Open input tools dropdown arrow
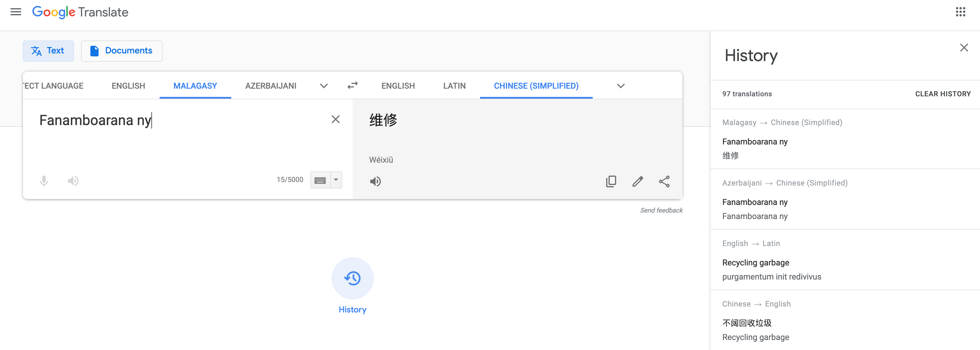 coord(336,180)
